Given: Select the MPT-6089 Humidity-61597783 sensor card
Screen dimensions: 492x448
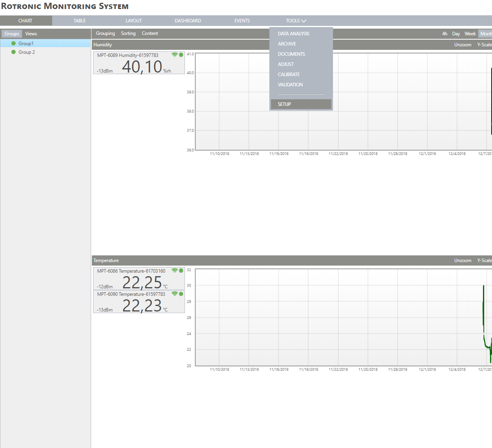Looking at the screenshot, I should 139,63.
